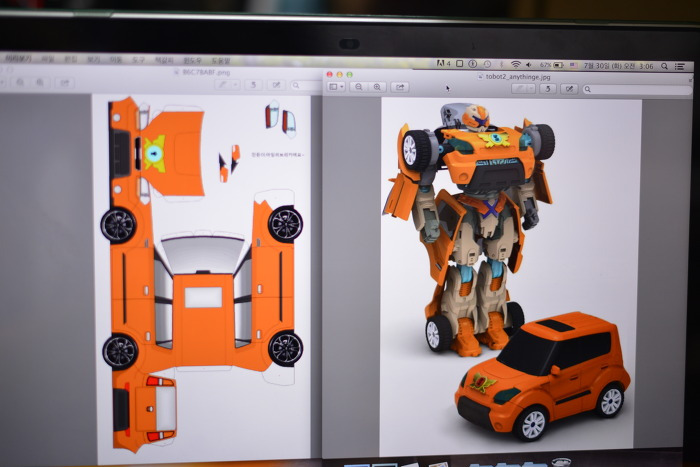Open the Bluetooth menu bar icon
Viewport: 700px width, 467px height.
tap(501, 65)
